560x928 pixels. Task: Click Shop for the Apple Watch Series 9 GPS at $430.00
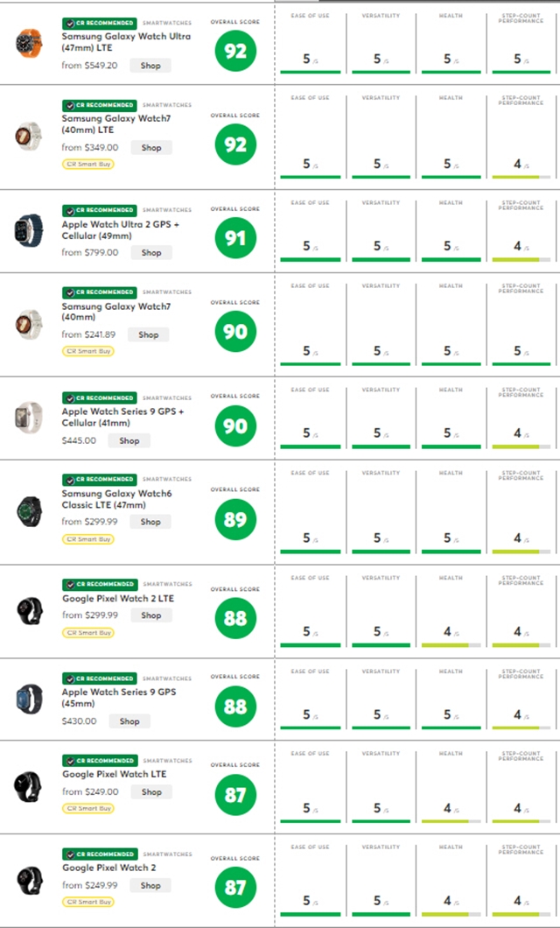point(129,721)
